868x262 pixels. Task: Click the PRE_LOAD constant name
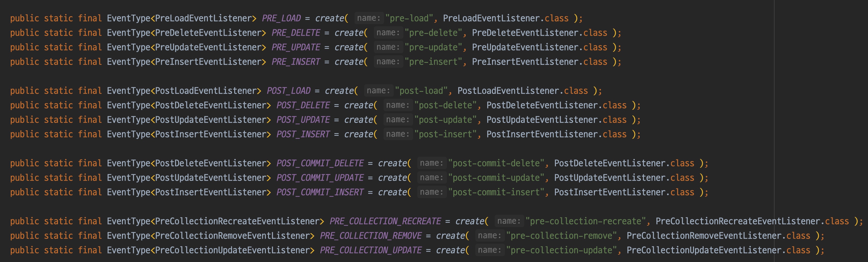(281, 18)
